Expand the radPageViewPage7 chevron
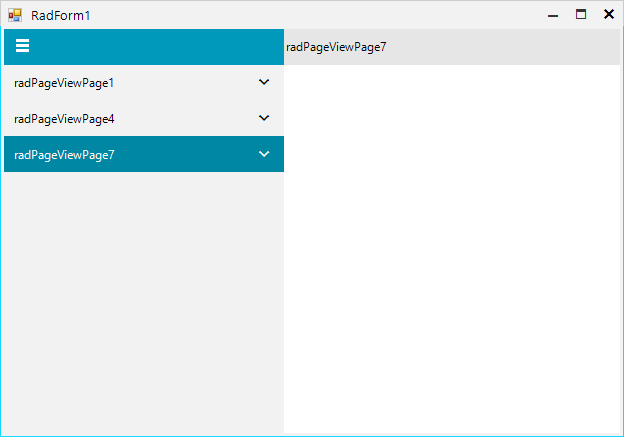 click(264, 154)
